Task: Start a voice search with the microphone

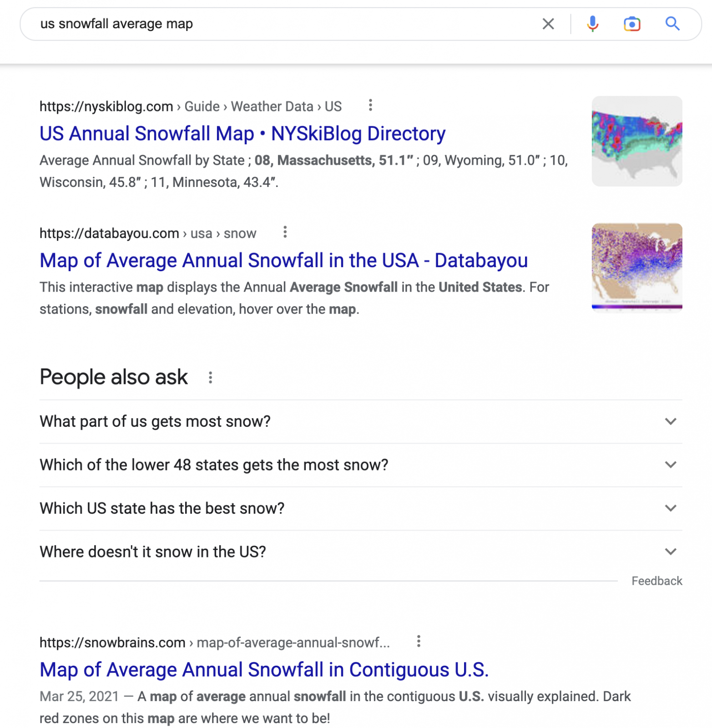Action: pos(592,24)
